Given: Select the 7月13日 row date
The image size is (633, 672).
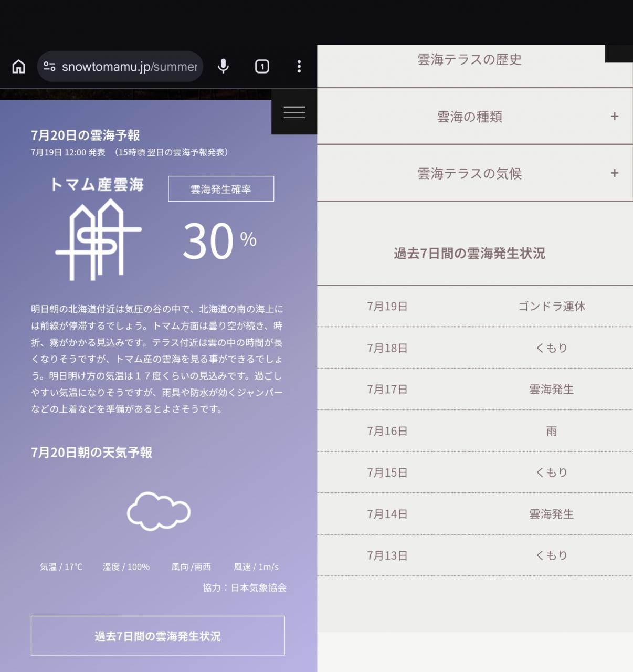Looking at the screenshot, I should [x=387, y=555].
